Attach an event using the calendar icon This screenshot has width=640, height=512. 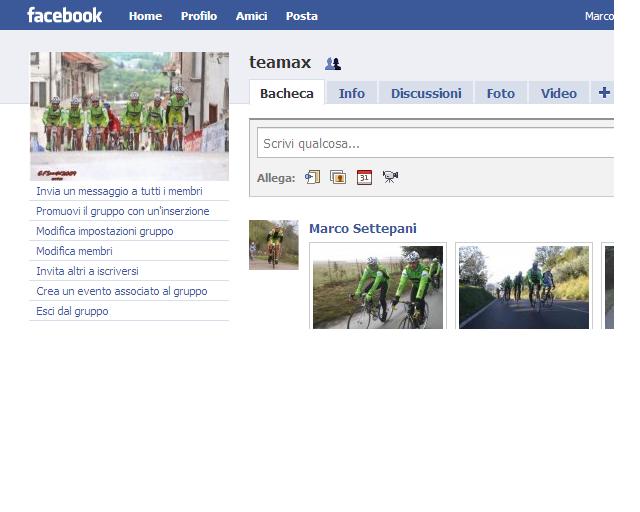364,177
